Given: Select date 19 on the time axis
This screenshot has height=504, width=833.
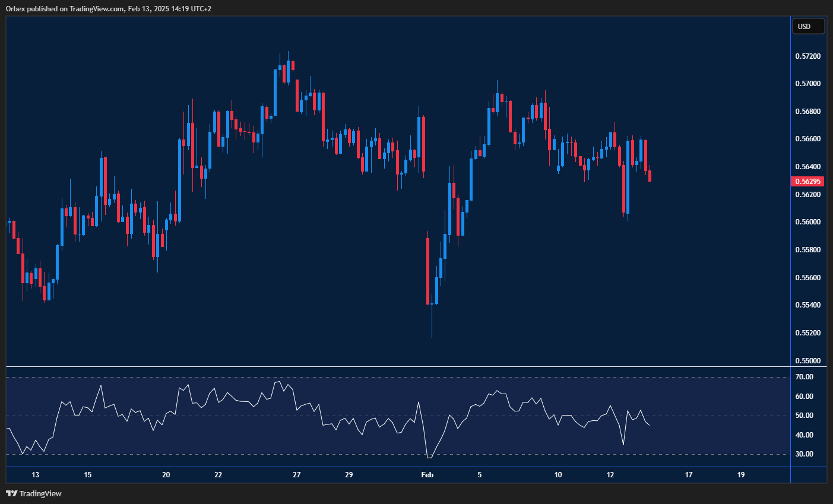Looking at the screenshot, I should [741, 475].
